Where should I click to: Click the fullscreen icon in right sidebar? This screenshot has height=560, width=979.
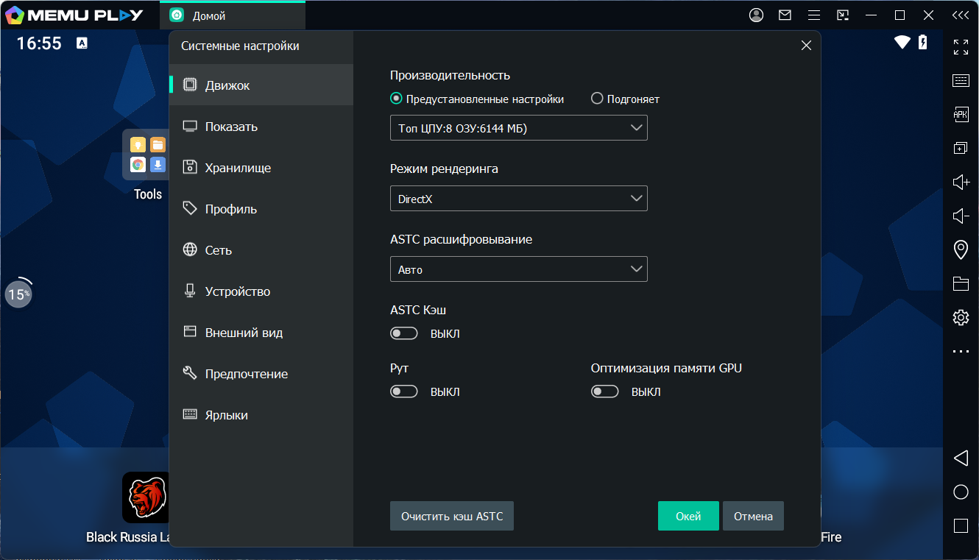[x=961, y=47]
